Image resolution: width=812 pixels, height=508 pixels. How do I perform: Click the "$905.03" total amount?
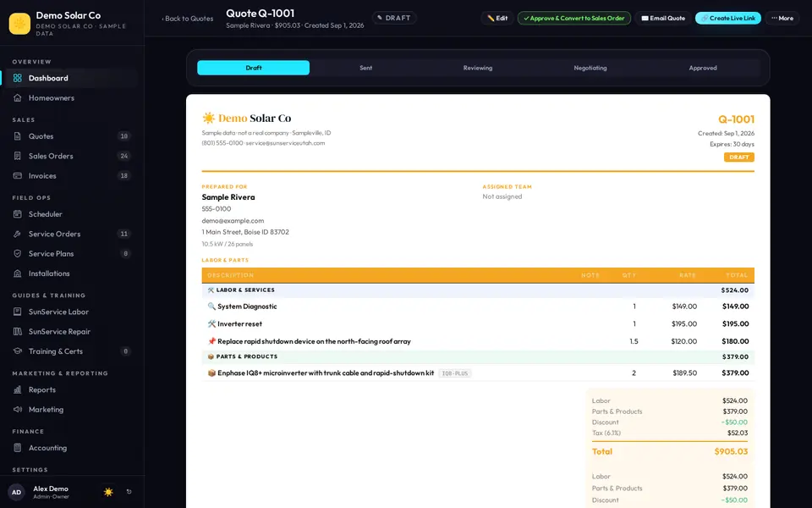click(731, 451)
